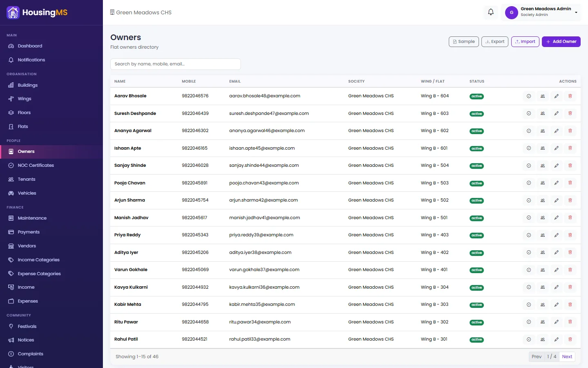The image size is (588, 368).
Task: Click the badge-check icon for Varun Gokhale
Action: (x=529, y=270)
